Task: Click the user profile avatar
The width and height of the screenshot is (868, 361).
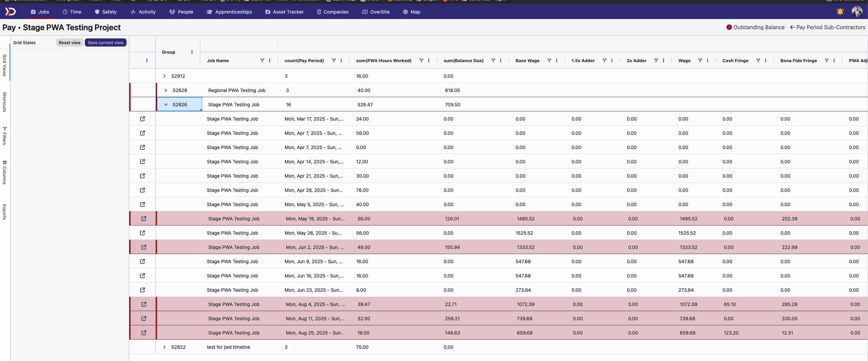Action: point(857,12)
